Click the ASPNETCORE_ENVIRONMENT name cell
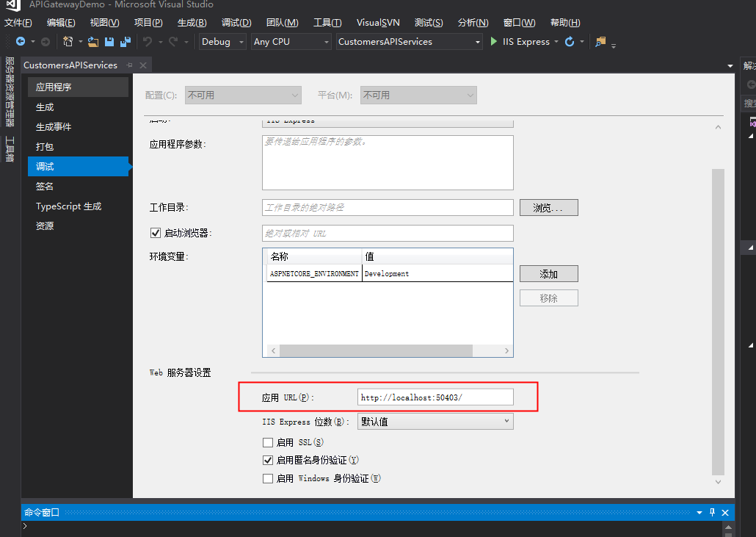This screenshot has width=756, height=537. click(314, 273)
